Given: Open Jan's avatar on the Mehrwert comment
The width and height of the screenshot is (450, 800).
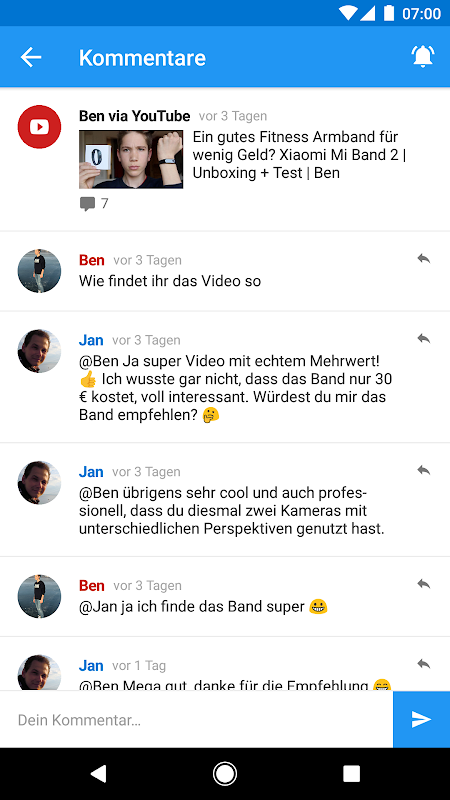Looking at the screenshot, I should pos(39,351).
